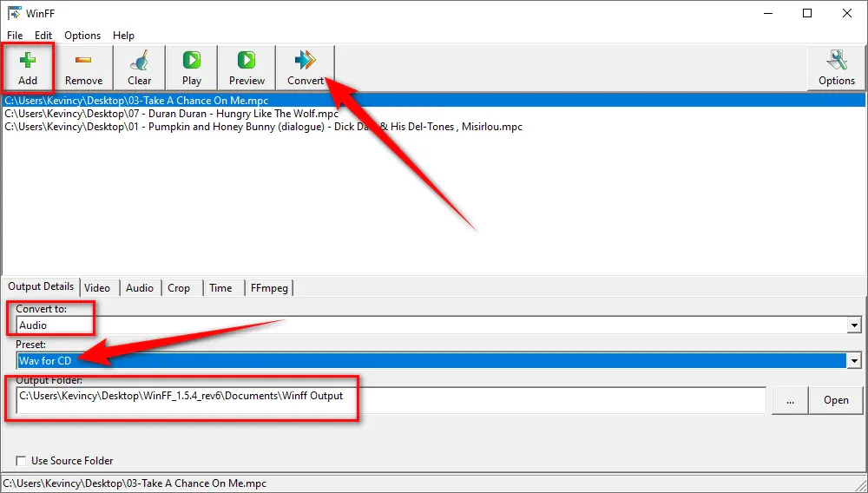Preview the conversion output
The image size is (868, 493).
click(x=247, y=68)
